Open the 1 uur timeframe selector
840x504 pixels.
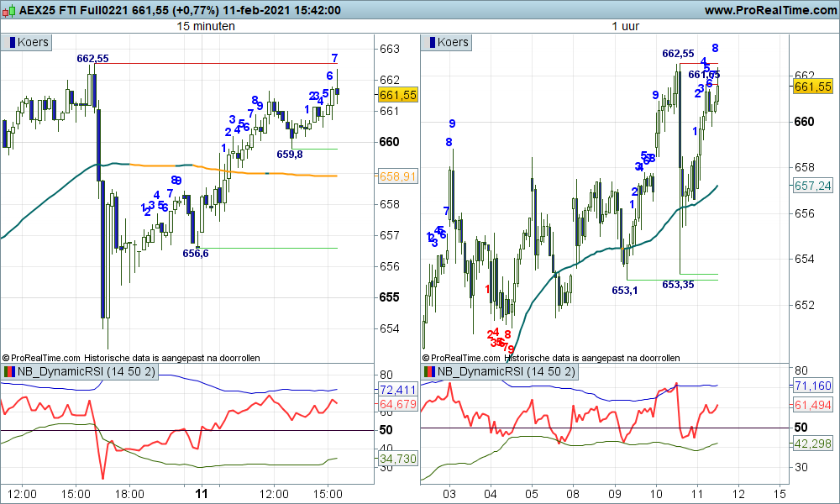625,25
